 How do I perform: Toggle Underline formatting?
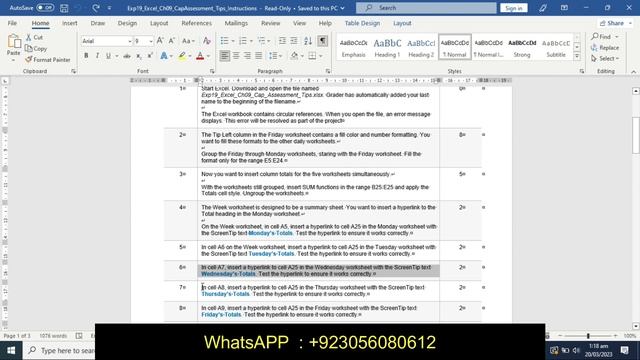tap(108, 56)
